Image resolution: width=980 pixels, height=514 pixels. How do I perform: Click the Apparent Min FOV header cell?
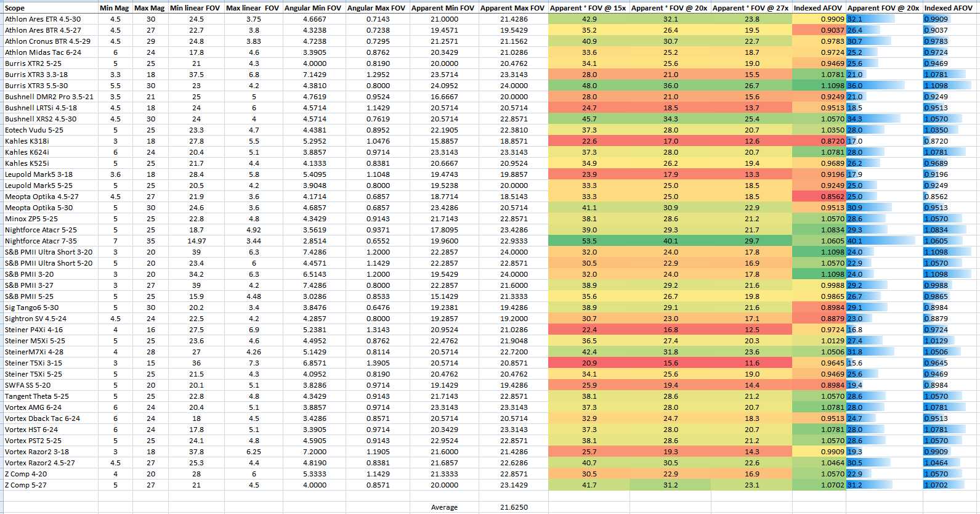(x=443, y=8)
